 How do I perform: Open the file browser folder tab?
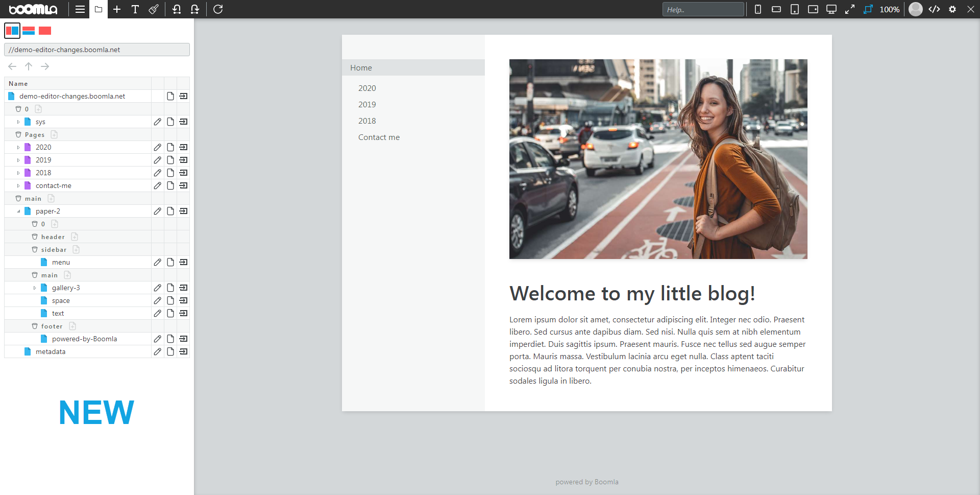coord(99,9)
